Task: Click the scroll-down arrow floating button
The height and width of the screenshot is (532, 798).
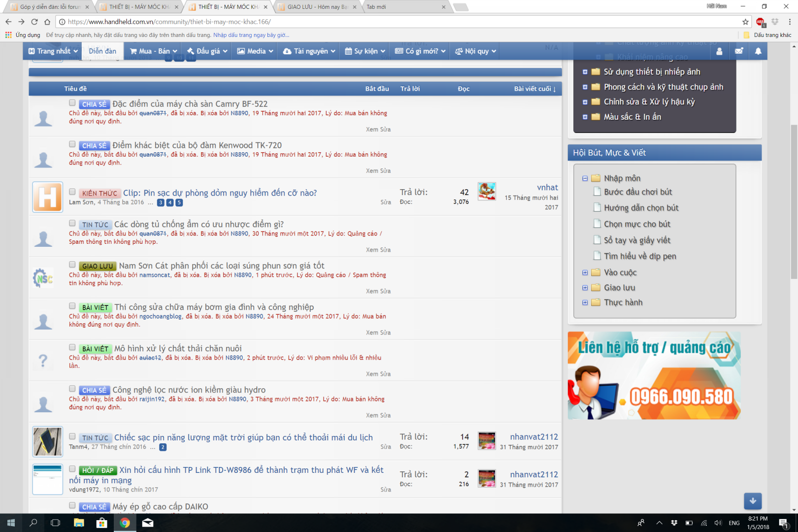Action: [753, 501]
